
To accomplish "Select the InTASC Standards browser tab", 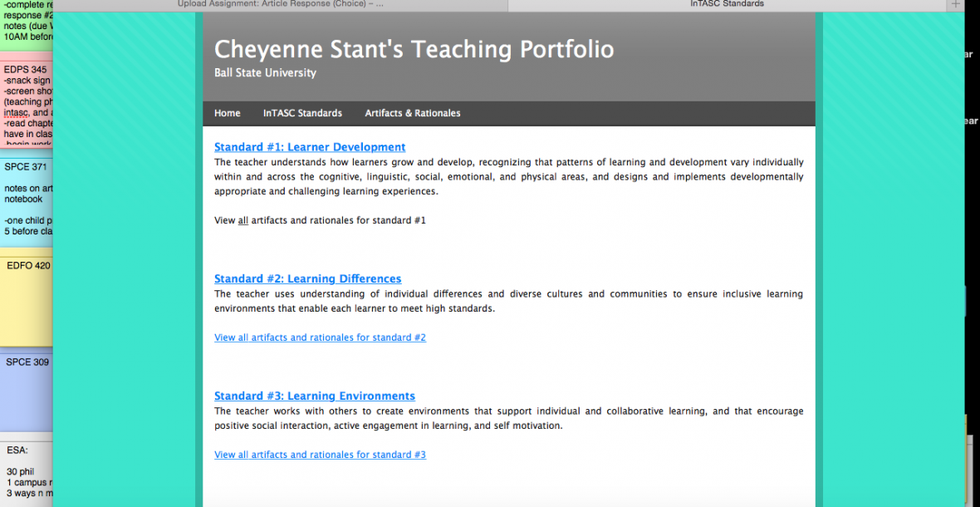I will [x=727, y=4].
